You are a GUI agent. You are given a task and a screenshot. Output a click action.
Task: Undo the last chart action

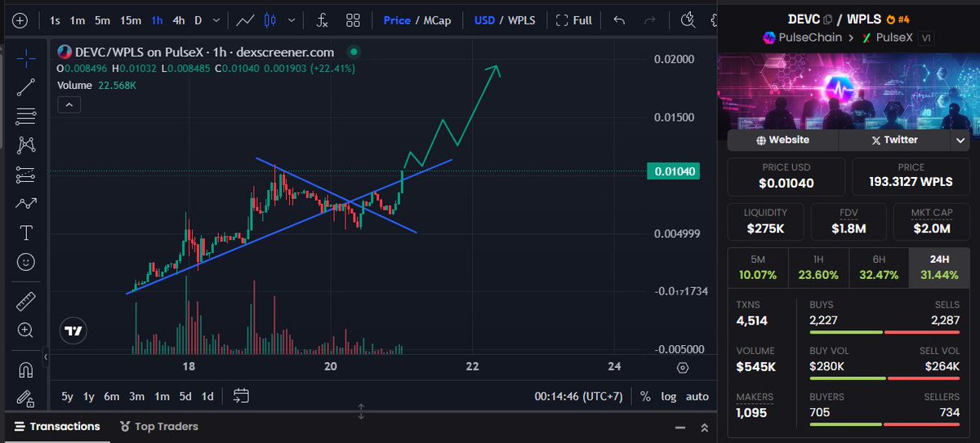(619, 20)
